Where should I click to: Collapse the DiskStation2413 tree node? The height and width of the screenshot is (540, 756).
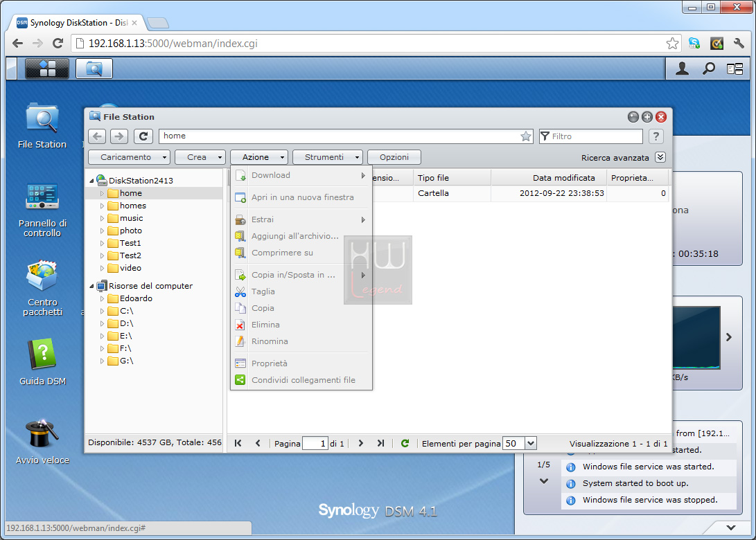point(91,181)
